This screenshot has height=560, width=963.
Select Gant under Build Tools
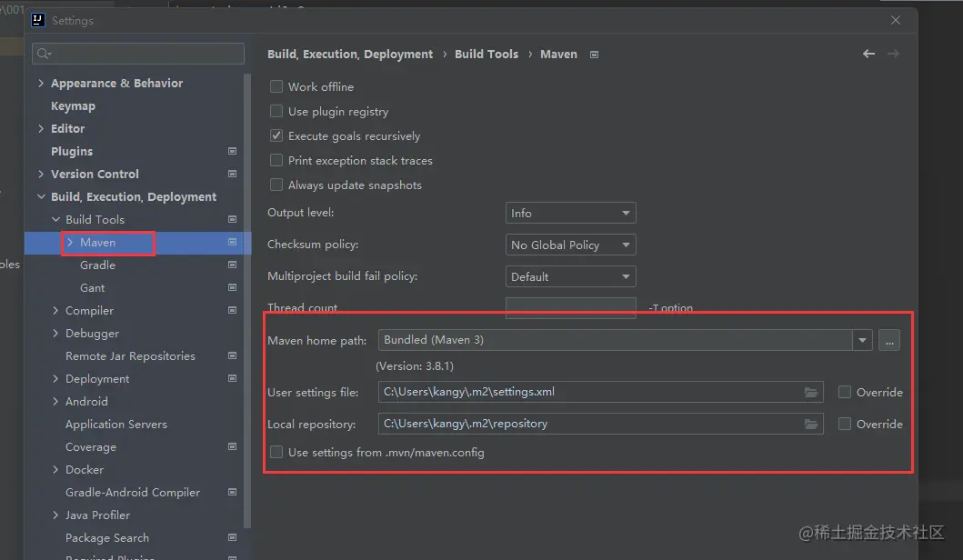(x=92, y=287)
